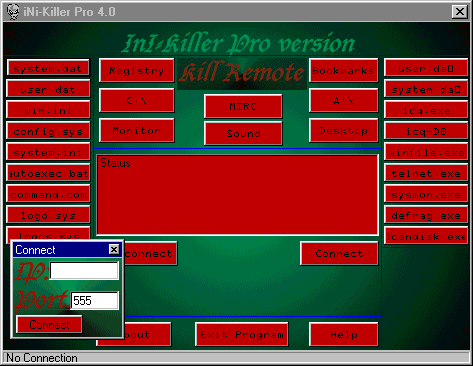Click the win.ini button

click(x=48, y=110)
